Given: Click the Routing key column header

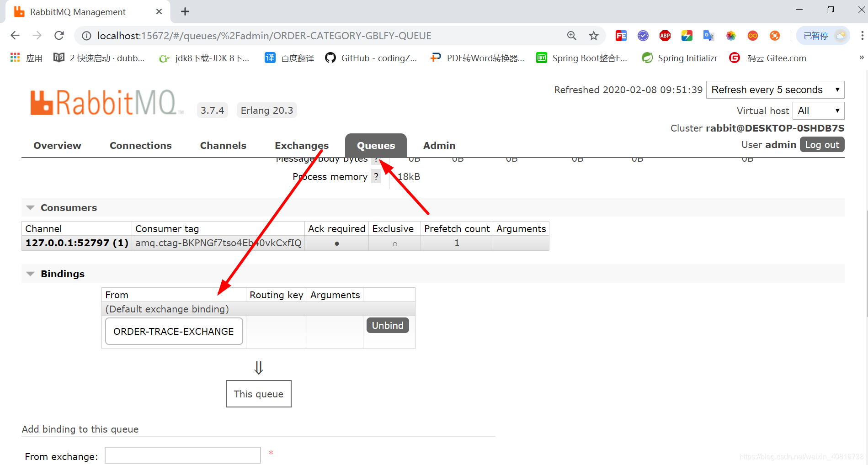Looking at the screenshot, I should (276, 295).
